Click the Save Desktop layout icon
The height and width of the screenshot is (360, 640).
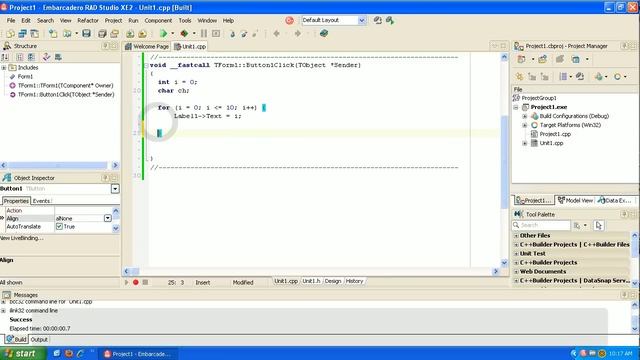(378, 20)
